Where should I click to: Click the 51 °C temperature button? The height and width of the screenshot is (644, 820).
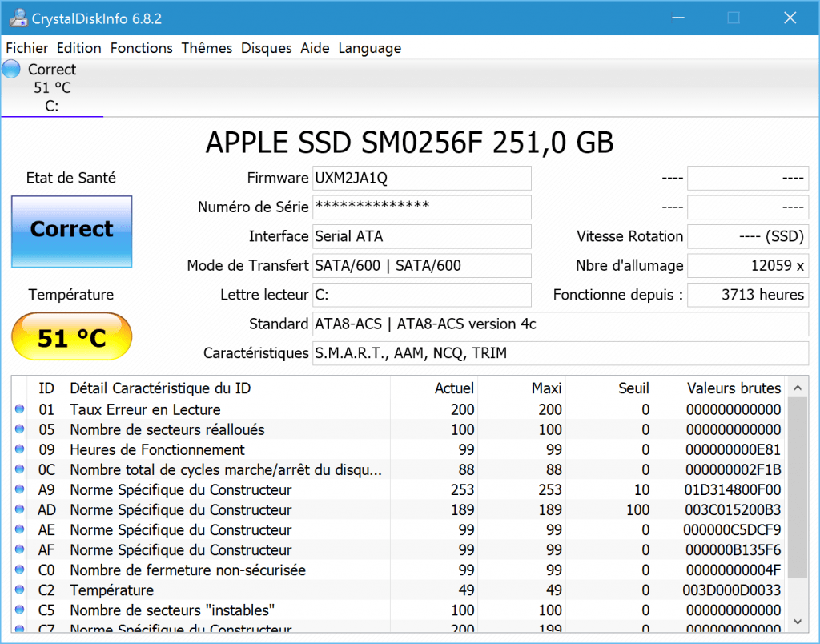tap(71, 336)
